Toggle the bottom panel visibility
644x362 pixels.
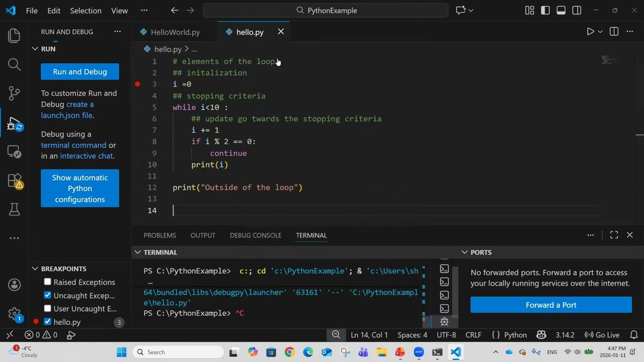pos(561,10)
